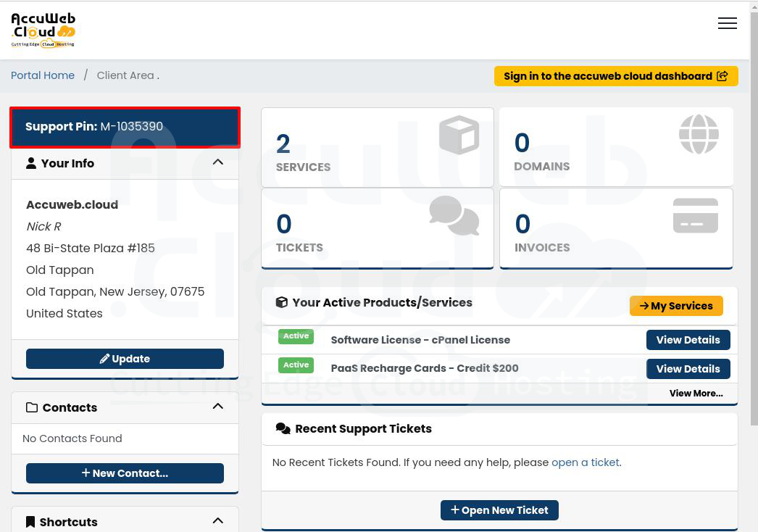Open the hamburger navigation menu
Viewport: 758px width, 532px height.
pos(727,23)
